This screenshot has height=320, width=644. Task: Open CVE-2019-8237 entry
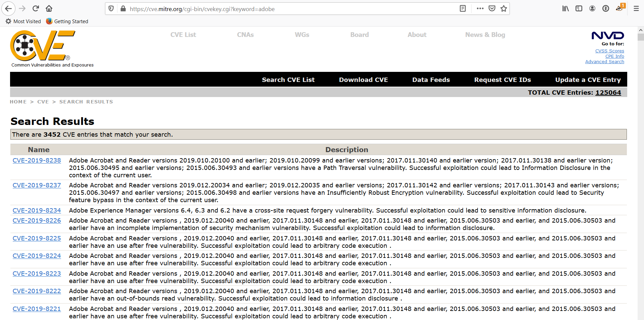37,185
